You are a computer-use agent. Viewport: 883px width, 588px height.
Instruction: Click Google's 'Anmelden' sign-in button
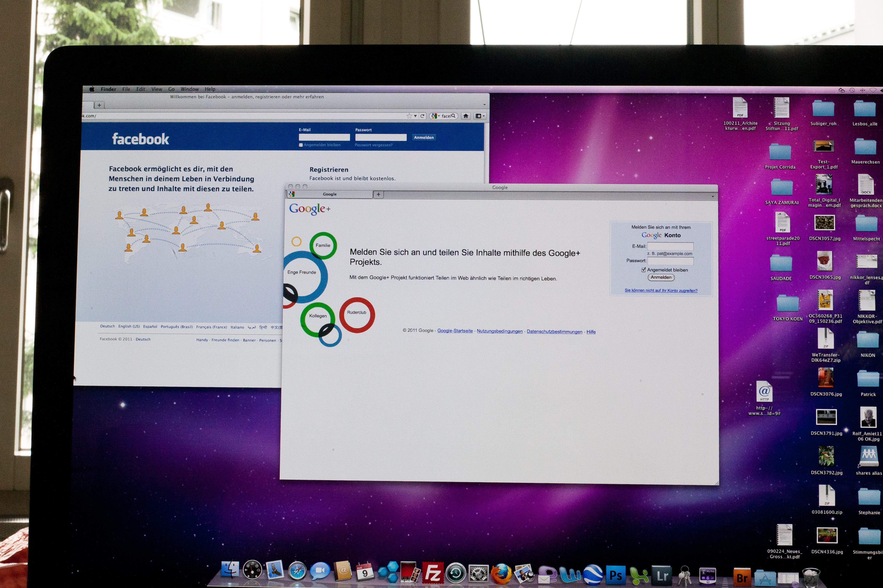pos(661,278)
